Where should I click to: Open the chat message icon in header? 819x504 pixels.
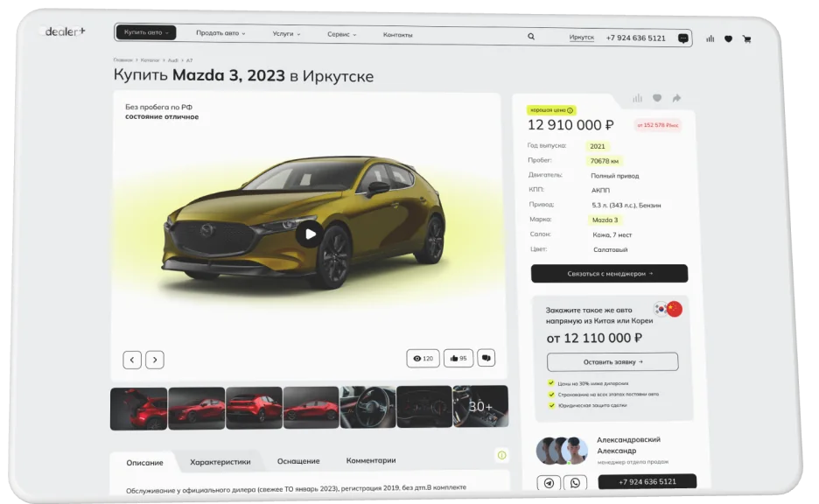[682, 38]
